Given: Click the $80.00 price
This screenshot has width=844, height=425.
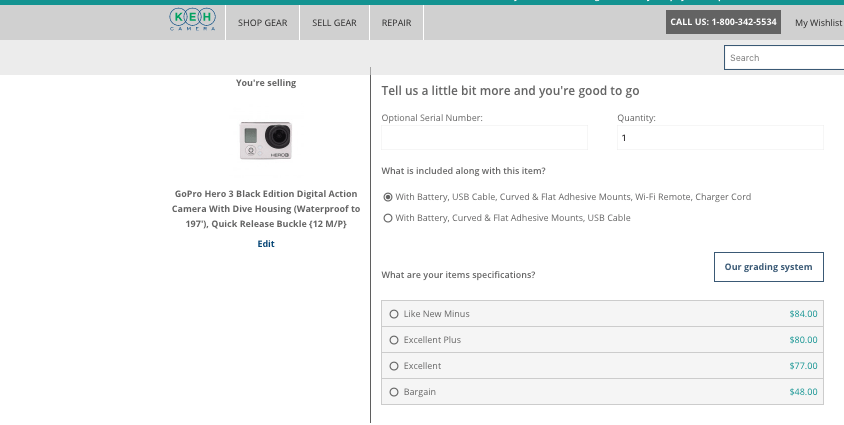Looking at the screenshot, I should 803,340.
